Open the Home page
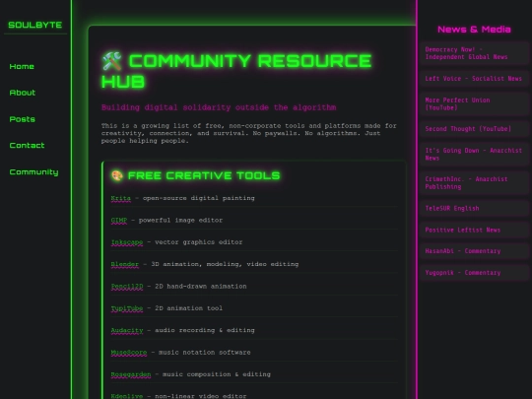532x399 pixels. pos(22,67)
